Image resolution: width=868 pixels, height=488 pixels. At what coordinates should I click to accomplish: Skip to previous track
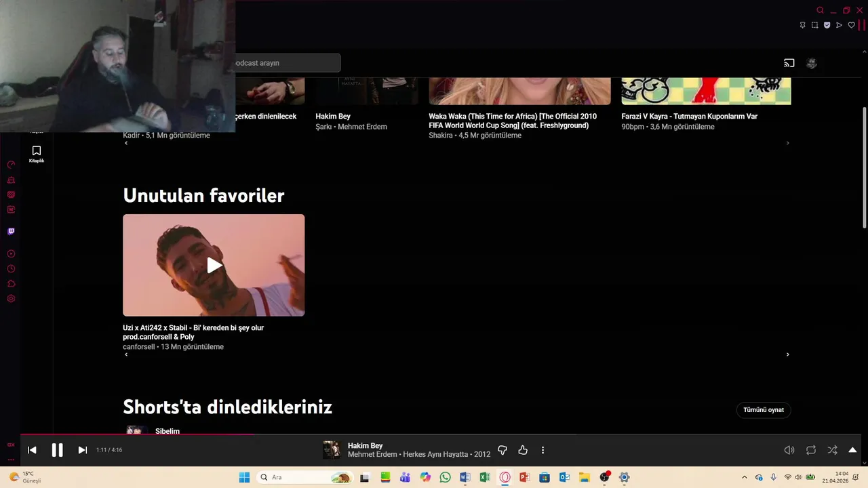pyautogui.click(x=32, y=450)
